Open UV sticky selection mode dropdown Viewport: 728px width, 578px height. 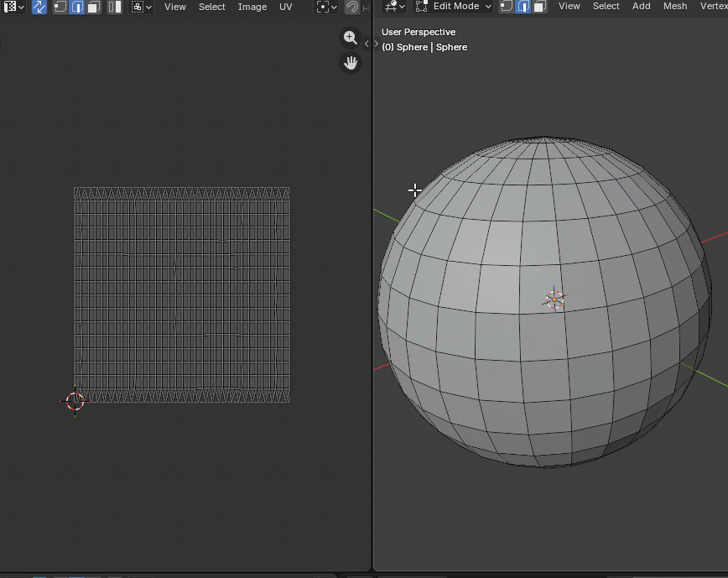coord(141,7)
